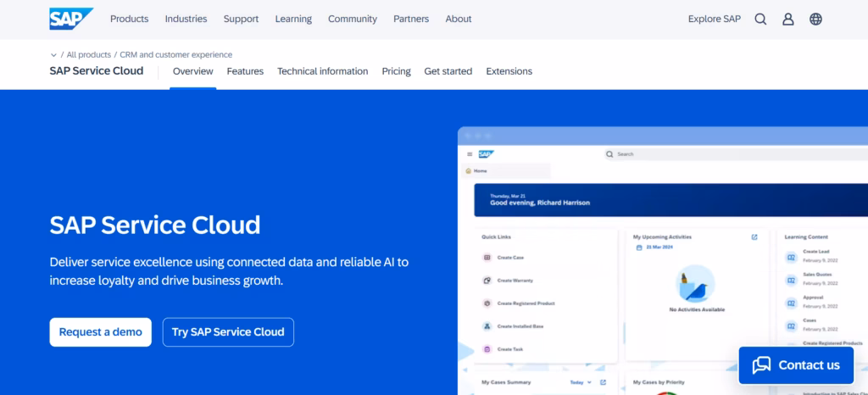Click the Good evening, Richard Harrison banner
The width and height of the screenshot is (868, 395).
click(671, 200)
